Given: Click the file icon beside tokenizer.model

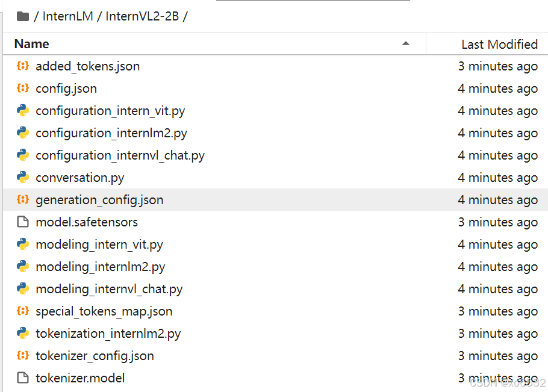Looking at the screenshot, I should [23, 378].
